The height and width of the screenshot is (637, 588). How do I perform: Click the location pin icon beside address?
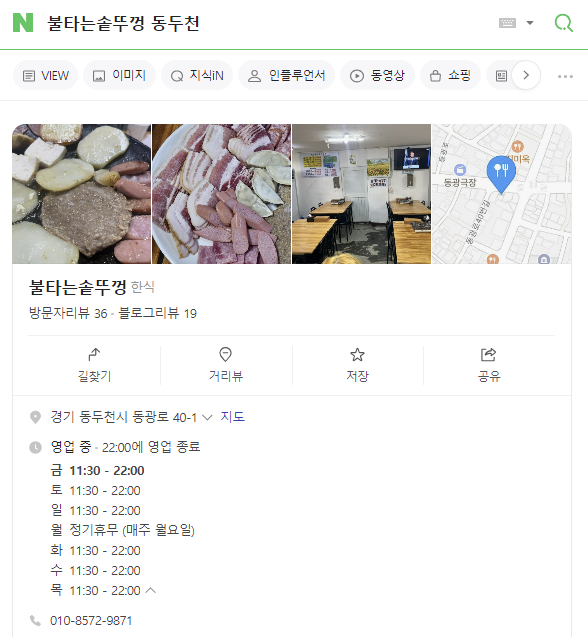coord(35,417)
